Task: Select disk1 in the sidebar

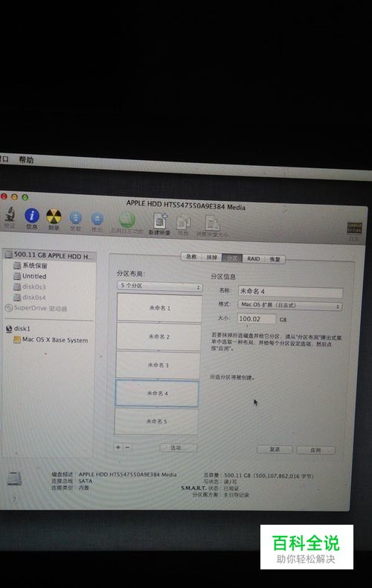Action: pyautogui.click(x=18, y=329)
